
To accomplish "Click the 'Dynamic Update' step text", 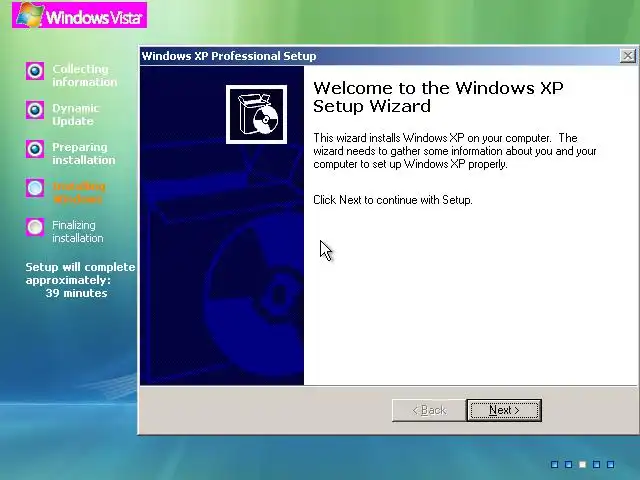I will [76, 115].
